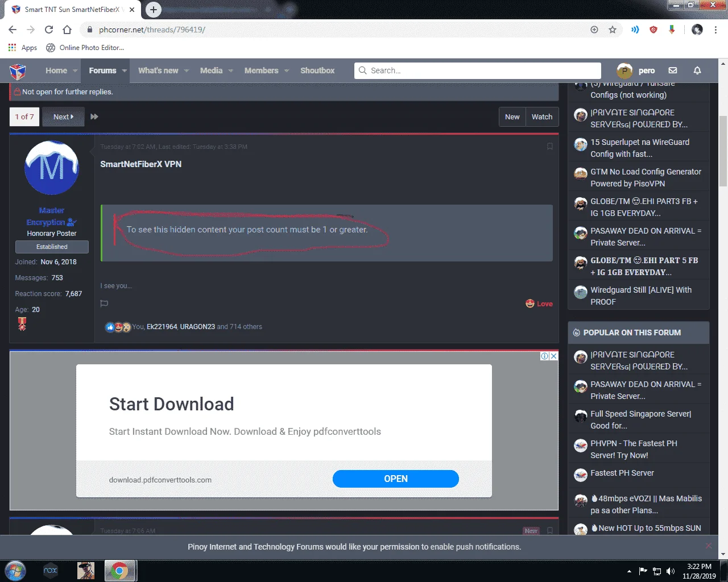Open user URAGON23 profile link
The width and height of the screenshot is (728, 582).
(197, 327)
